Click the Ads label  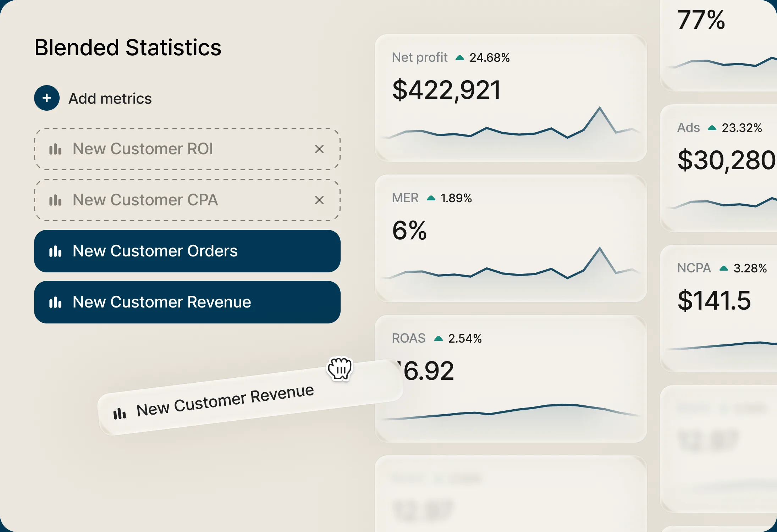tap(688, 127)
